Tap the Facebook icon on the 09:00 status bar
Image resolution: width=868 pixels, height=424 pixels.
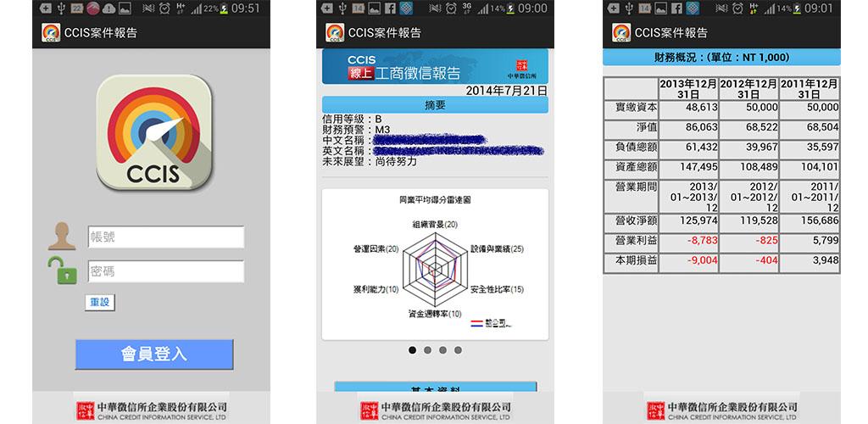390,8
